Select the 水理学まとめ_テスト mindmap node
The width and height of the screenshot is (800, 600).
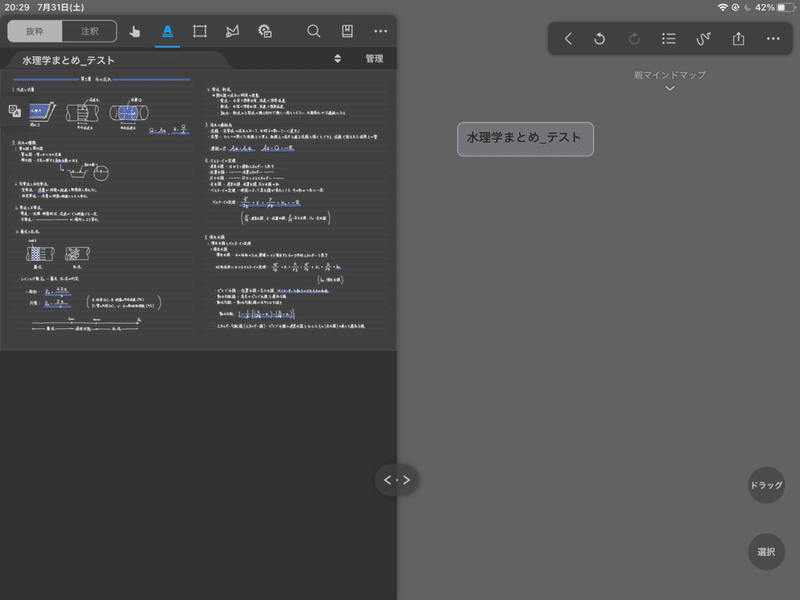(x=525, y=139)
